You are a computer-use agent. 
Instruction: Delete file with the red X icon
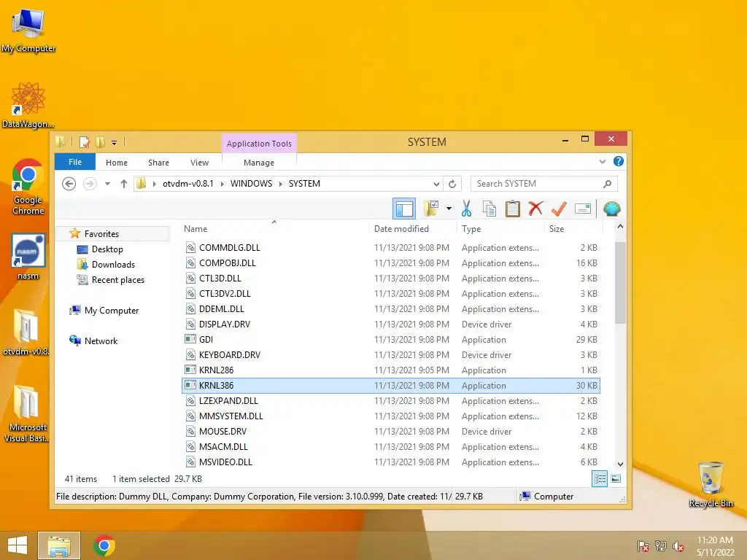(x=535, y=209)
